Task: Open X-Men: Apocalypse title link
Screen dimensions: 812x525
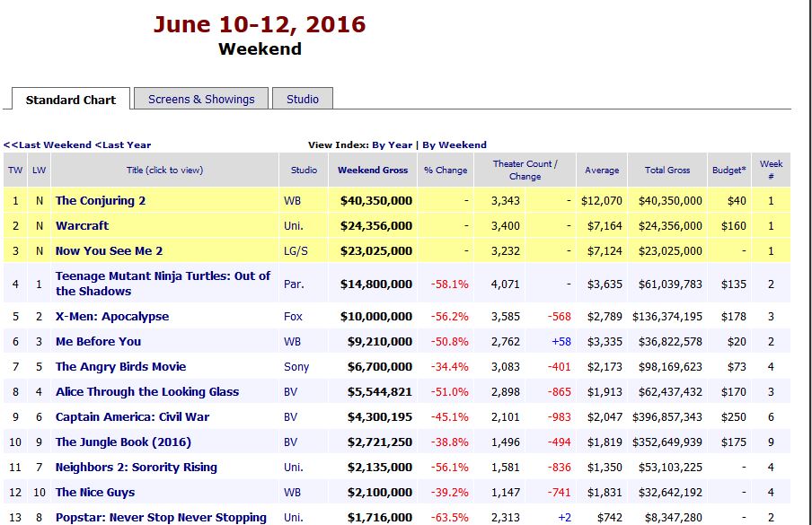Action: point(112,317)
